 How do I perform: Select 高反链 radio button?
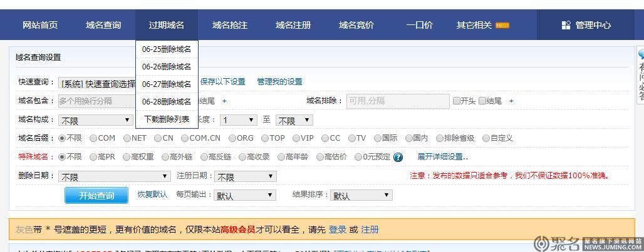click(x=204, y=156)
